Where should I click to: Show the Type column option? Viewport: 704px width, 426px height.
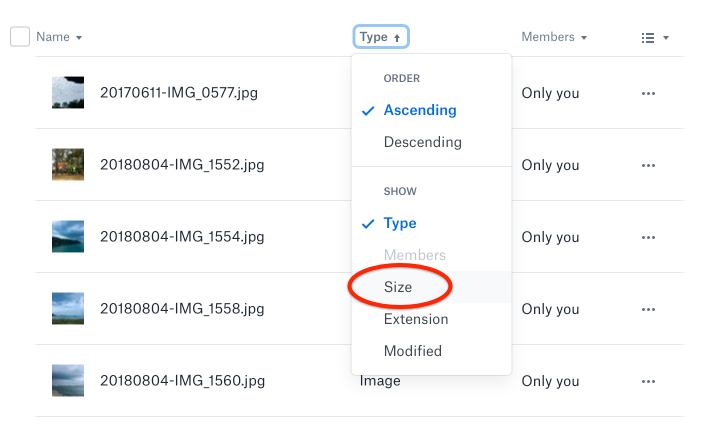[400, 223]
